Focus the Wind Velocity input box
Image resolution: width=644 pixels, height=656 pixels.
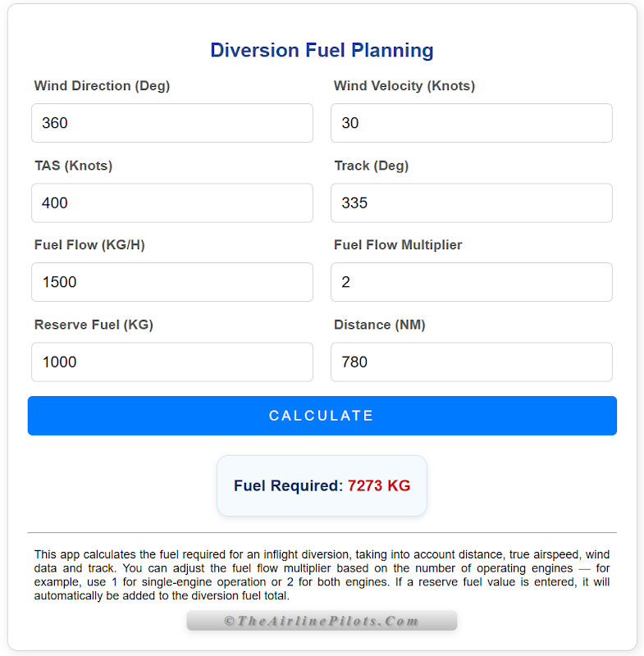point(472,123)
